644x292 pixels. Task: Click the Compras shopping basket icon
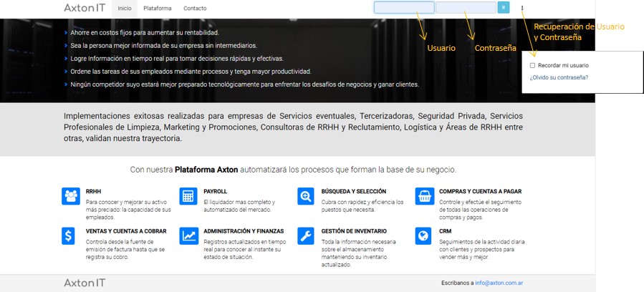tap(424, 196)
